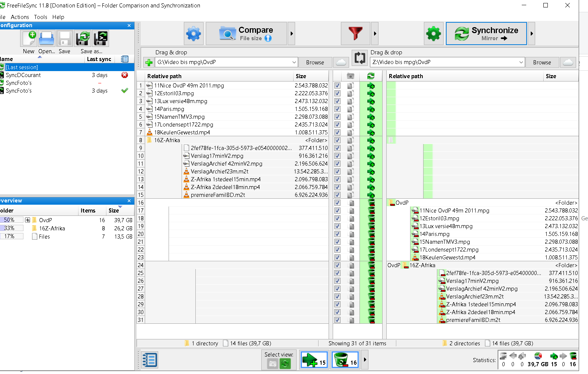This screenshot has height=374, width=588.
Task: Open cloud access for right folder
Action: pos(568,62)
